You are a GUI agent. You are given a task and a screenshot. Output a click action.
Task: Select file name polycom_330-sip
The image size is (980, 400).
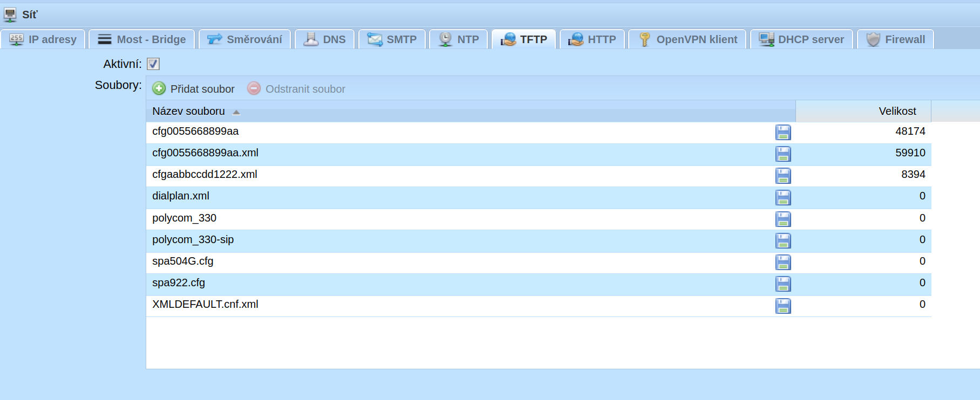pos(193,240)
